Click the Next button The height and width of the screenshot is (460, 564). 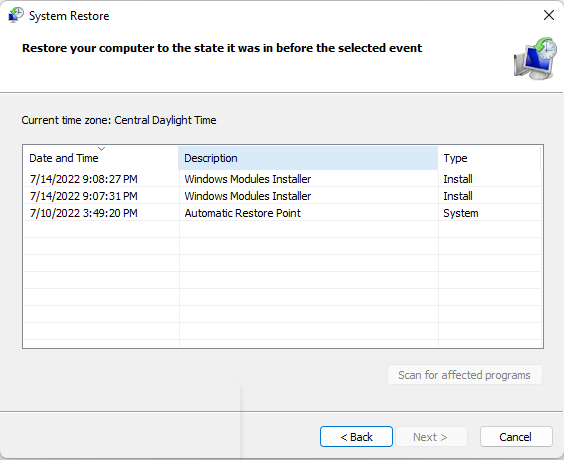(431, 437)
